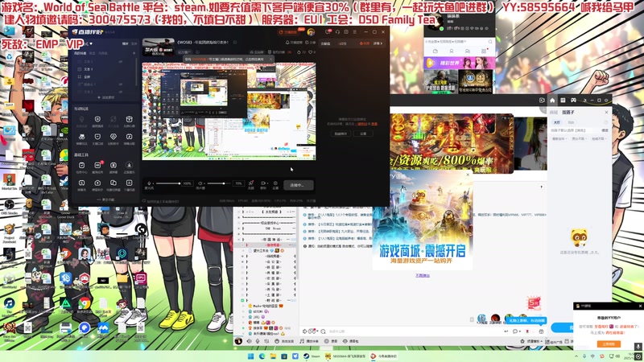
Task: Open File Explorer from the taskbar
Action: pyautogui.click(x=273, y=356)
